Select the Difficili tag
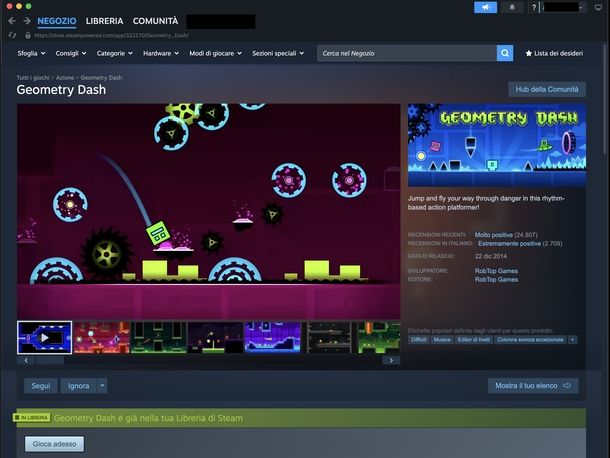 point(419,340)
